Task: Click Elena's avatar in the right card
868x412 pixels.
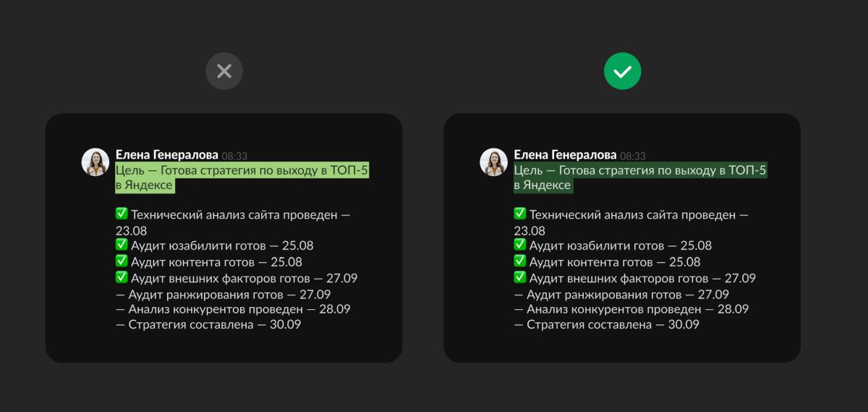Action: pos(494,162)
